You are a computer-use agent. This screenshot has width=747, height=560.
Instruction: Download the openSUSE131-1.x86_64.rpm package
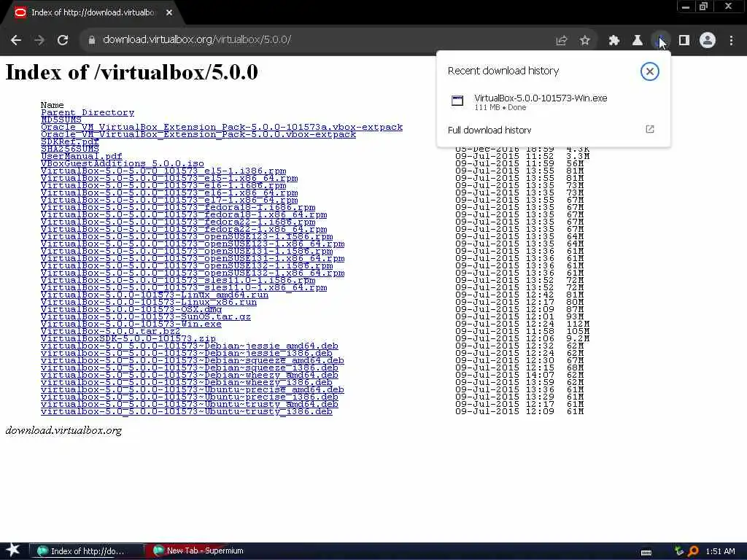193,259
